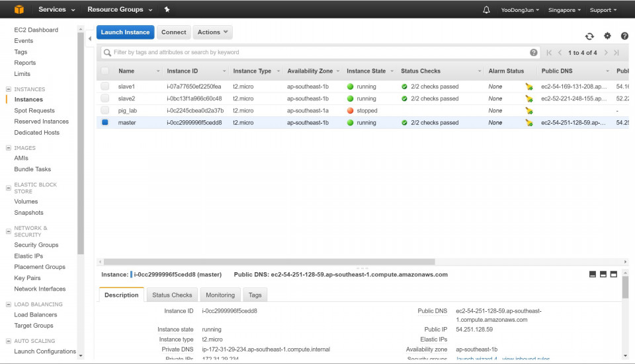The image size is (635, 364).
Task: Open EC2 Dashboard in sidebar
Action: (x=36, y=30)
